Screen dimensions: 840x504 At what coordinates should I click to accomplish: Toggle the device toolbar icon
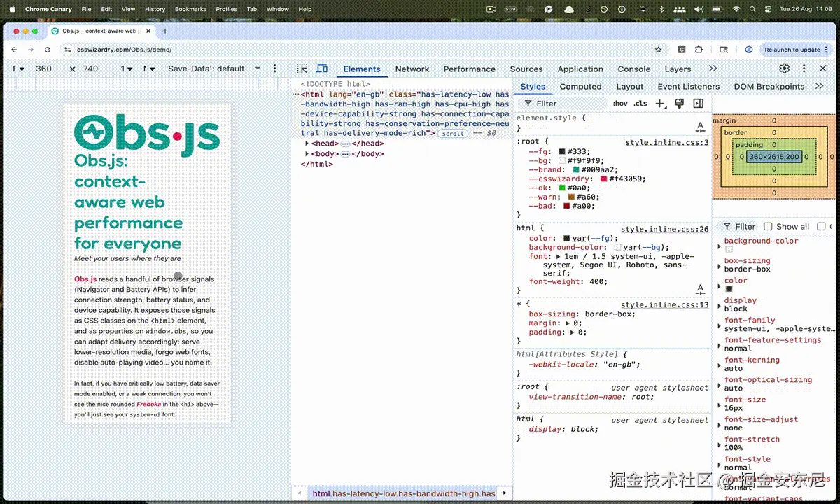point(322,69)
